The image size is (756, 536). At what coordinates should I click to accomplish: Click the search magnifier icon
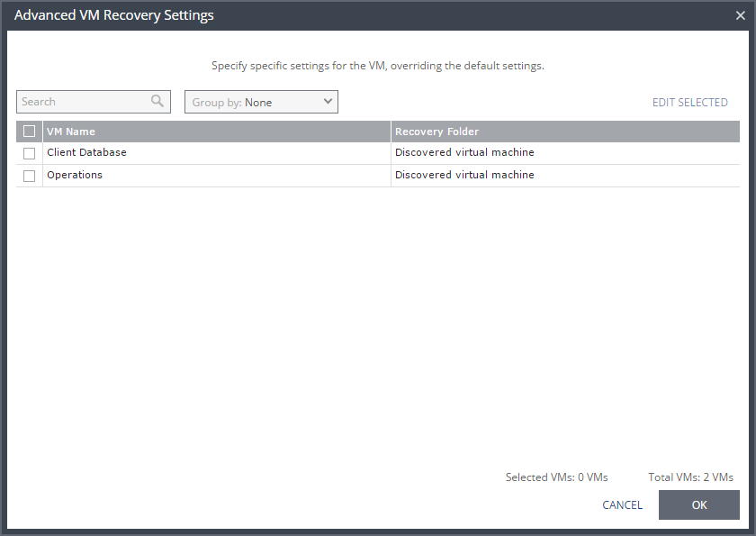(x=157, y=101)
